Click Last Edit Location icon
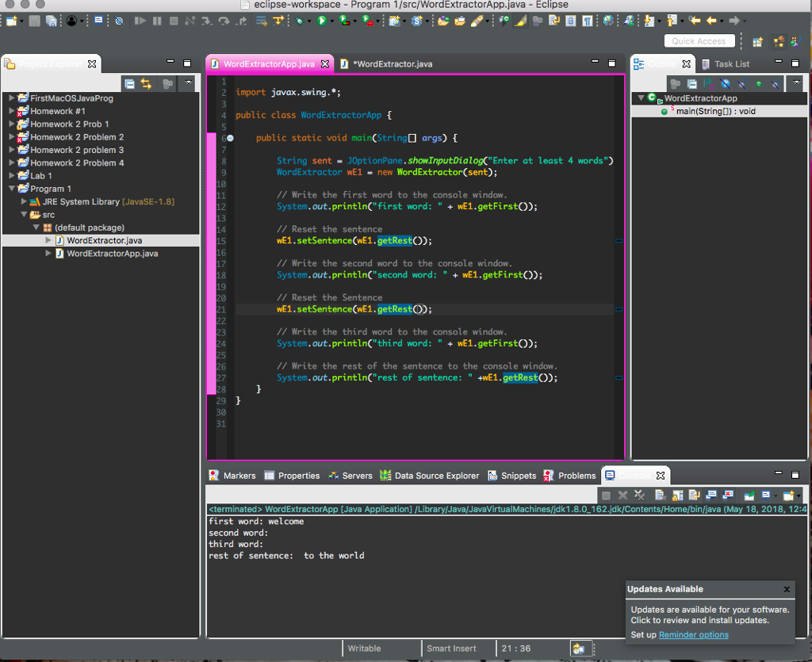The height and width of the screenshot is (662, 812). pos(695,21)
